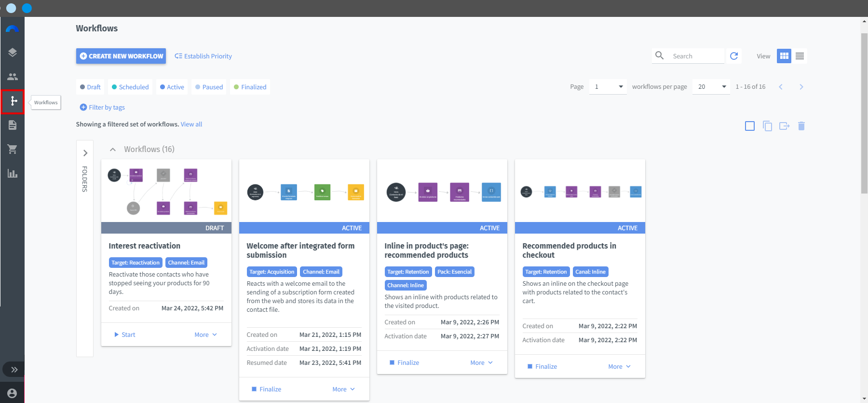868x403 pixels.
Task: Switch to list view
Action: click(x=800, y=56)
